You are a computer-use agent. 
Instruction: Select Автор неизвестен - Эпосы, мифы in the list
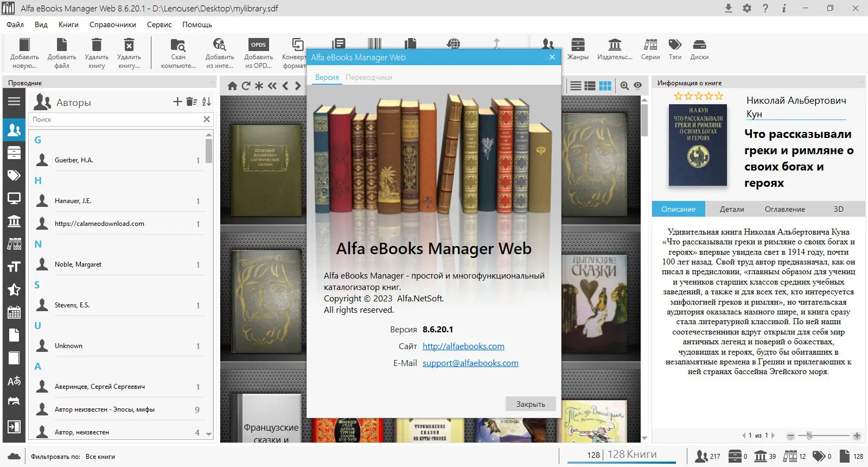(x=119, y=409)
